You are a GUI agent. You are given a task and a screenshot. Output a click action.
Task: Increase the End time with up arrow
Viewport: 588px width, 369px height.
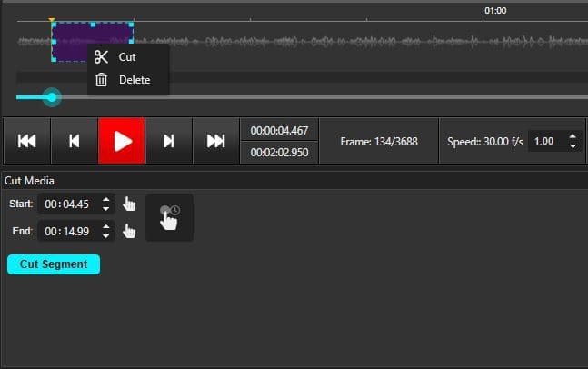tap(106, 227)
